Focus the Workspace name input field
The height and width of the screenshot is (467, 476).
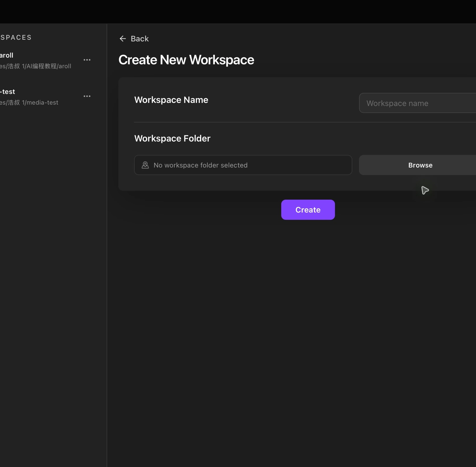tap(418, 103)
